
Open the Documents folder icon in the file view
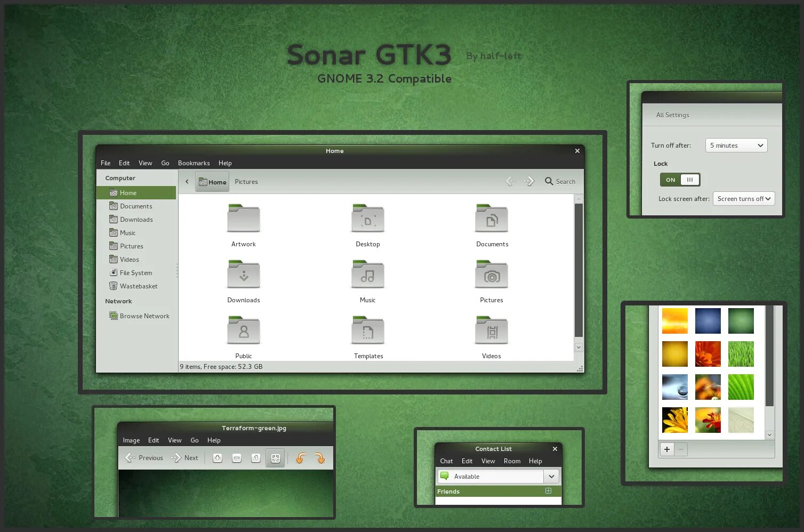[x=492, y=218]
